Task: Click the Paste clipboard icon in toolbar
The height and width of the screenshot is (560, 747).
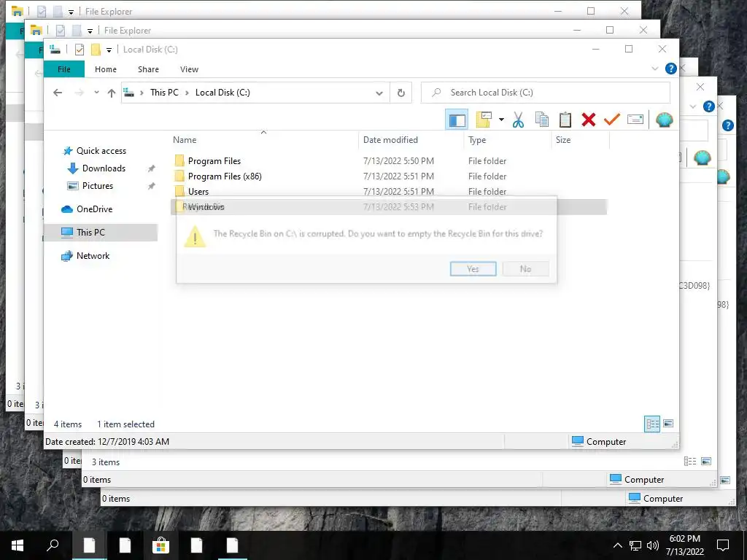Action: click(565, 120)
